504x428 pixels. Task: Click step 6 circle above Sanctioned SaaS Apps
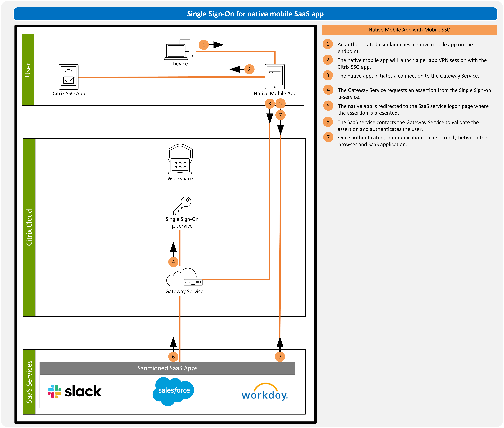(x=173, y=356)
